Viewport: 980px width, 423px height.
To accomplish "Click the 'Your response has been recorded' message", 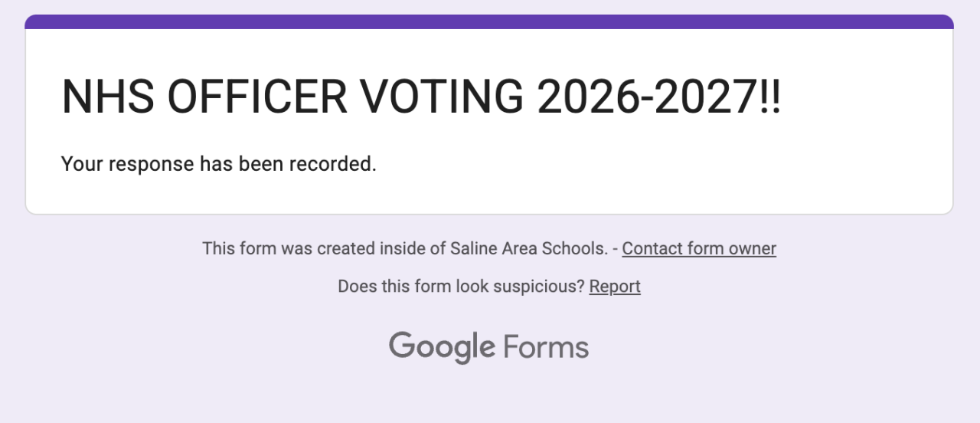I will click(218, 164).
